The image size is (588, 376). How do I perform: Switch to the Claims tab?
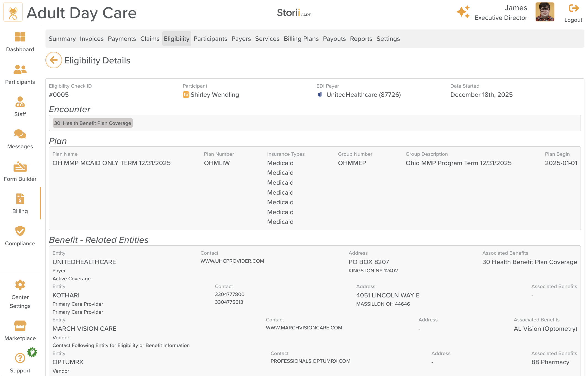(150, 39)
